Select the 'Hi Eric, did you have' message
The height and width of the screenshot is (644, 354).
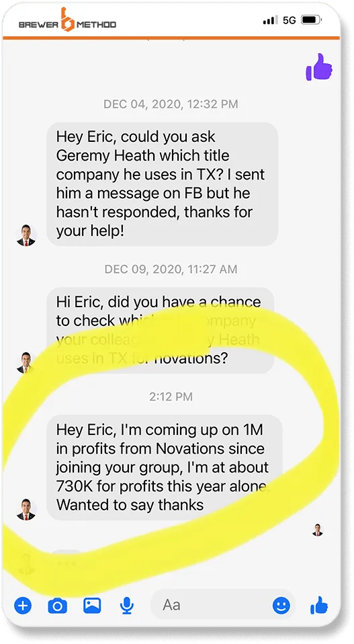pos(161,331)
